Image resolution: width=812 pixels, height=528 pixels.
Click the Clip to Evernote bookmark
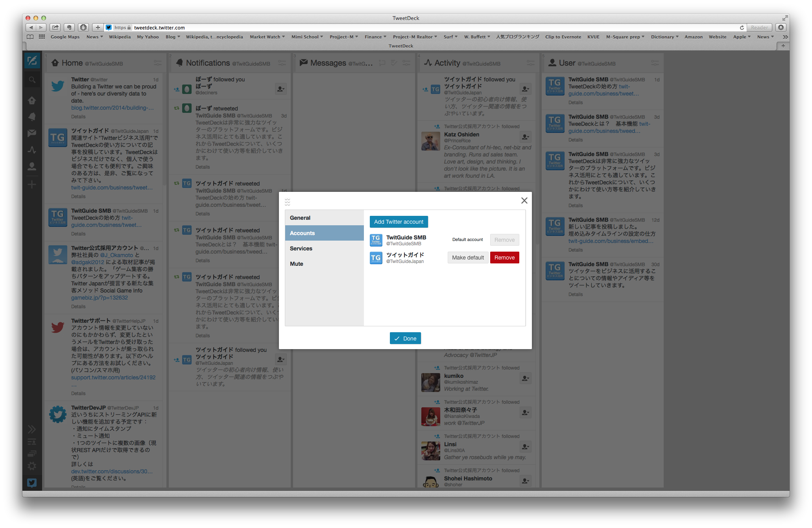tap(563, 37)
